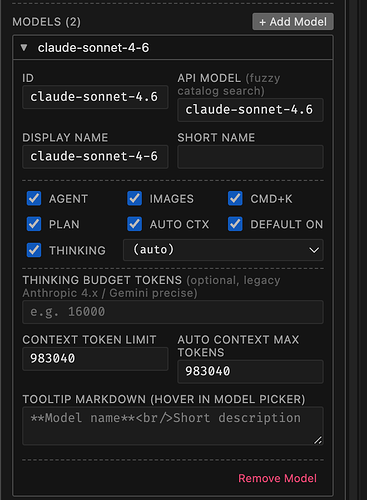Disable the PLAN checkbox
Viewport: 367px width, 500px height.
coord(34,224)
